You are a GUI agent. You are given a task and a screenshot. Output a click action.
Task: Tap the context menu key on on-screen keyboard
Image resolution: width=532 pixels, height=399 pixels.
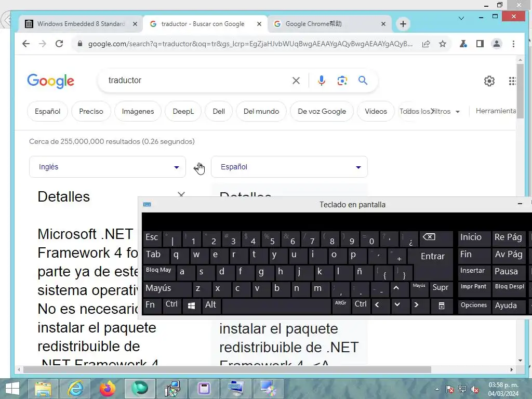(442, 305)
